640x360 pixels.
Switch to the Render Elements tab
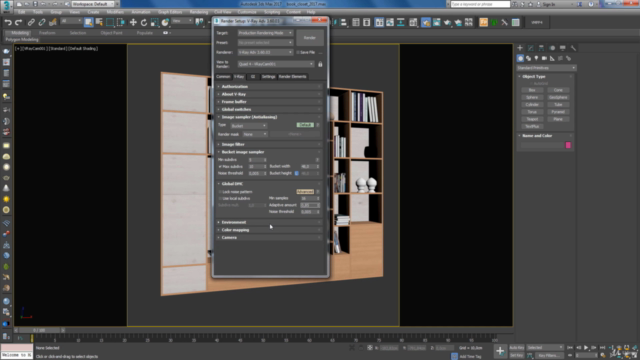tap(292, 77)
